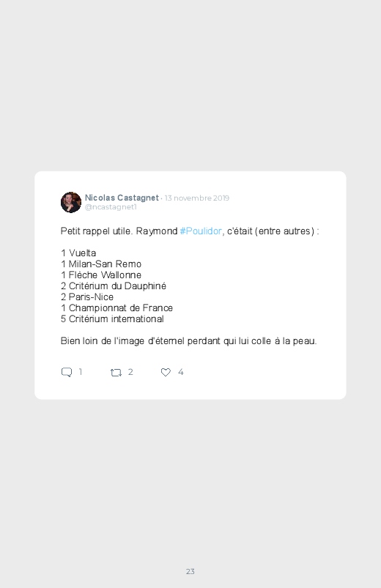Image resolution: width=381 pixels, height=588 pixels.
Task: Click Nicolas Castagnet's profile avatar
Action: click(71, 203)
